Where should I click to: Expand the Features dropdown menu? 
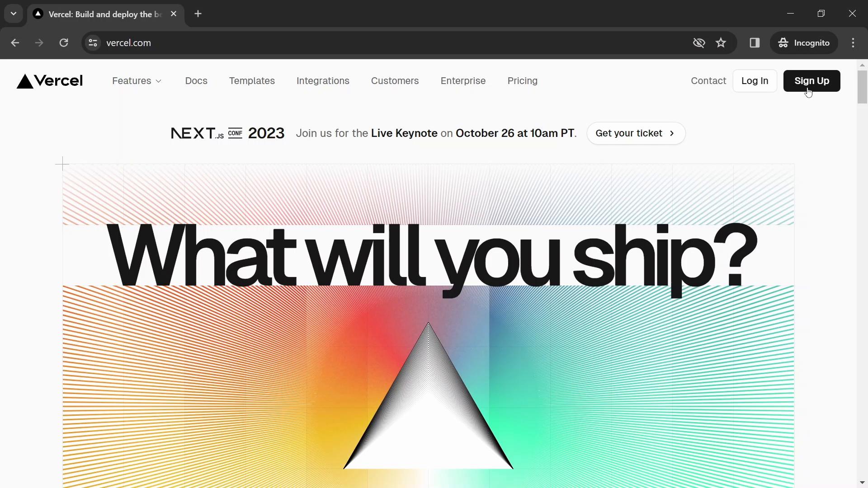coord(137,80)
